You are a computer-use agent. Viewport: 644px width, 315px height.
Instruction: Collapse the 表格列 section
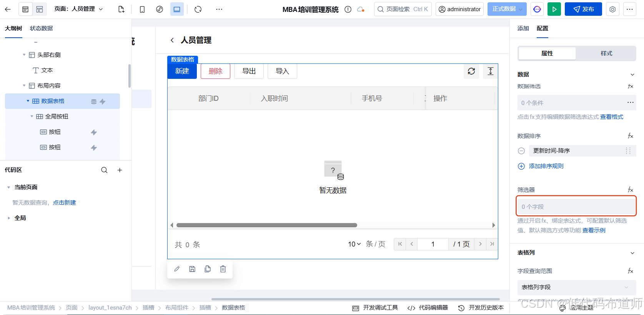coord(632,253)
